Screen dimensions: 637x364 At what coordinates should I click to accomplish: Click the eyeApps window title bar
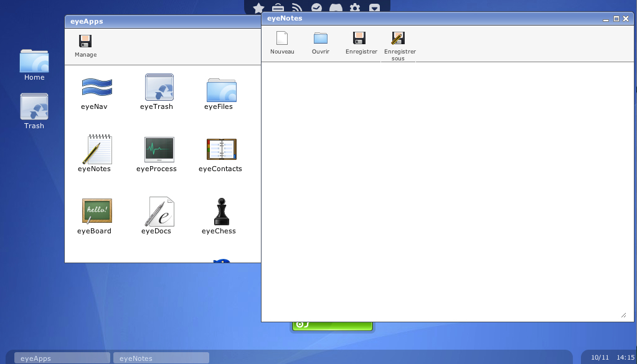[x=163, y=22]
